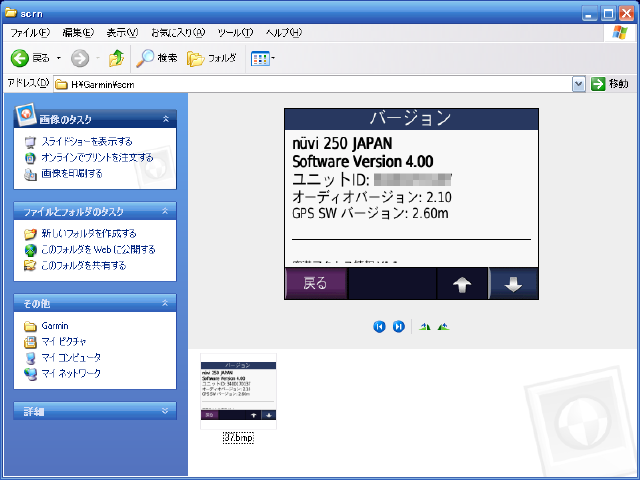This screenshot has width=640, height=480.
Task: Rotate image clockwise
Action: pos(425,327)
